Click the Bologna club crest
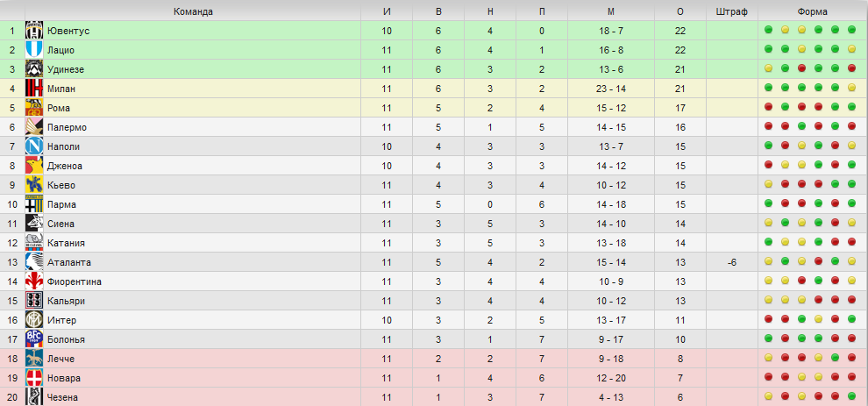This screenshot has height=406, width=868. pos(34,339)
